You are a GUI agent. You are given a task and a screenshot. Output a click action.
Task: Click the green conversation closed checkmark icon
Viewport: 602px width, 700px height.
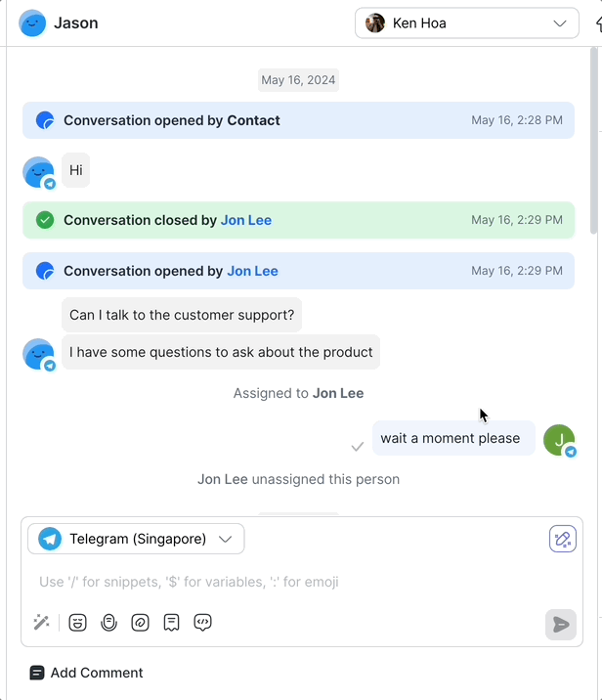[x=45, y=220]
